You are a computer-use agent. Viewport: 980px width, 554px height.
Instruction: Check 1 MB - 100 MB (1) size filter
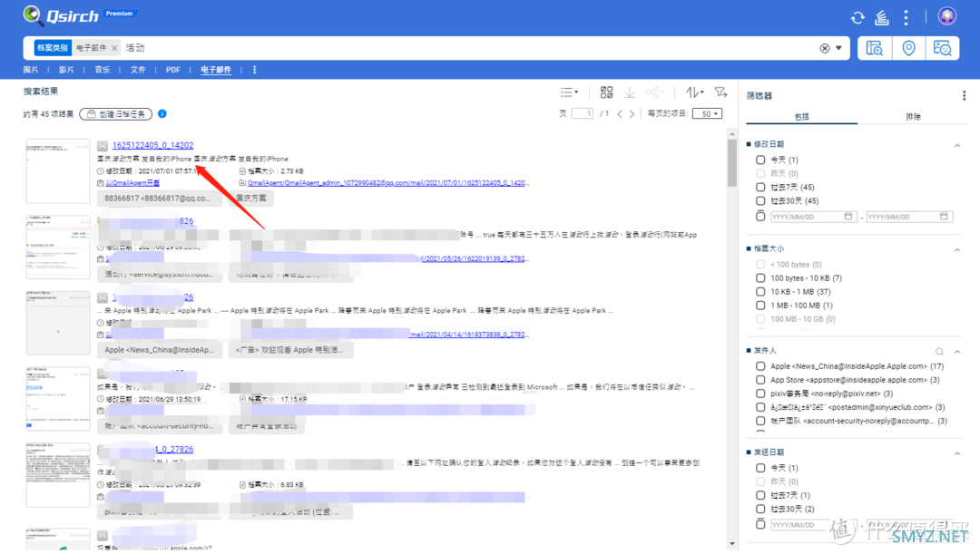point(760,306)
